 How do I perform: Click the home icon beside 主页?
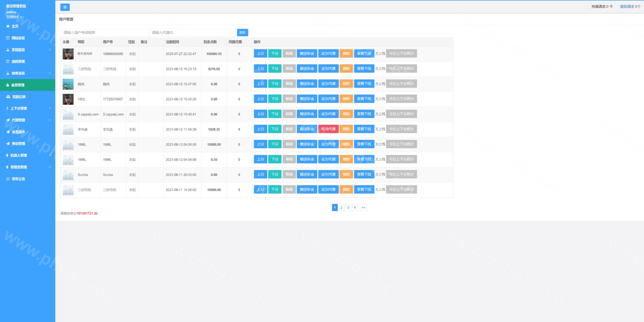click(x=8, y=26)
